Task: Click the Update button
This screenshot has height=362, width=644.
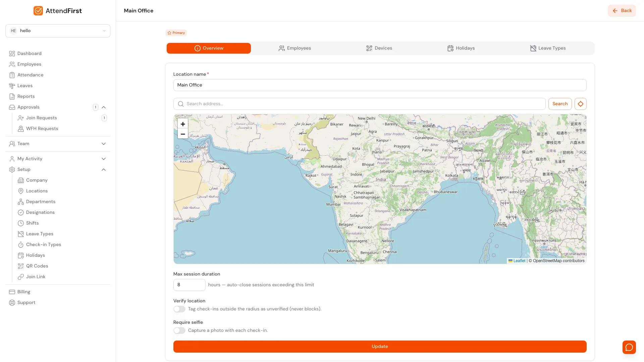Action: (x=380, y=347)
